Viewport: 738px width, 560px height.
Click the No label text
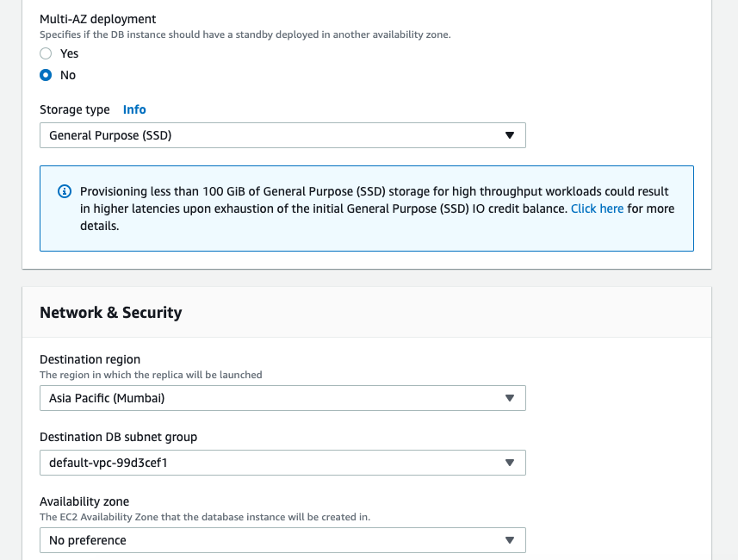pyautogui.click(x=68, y=75)
